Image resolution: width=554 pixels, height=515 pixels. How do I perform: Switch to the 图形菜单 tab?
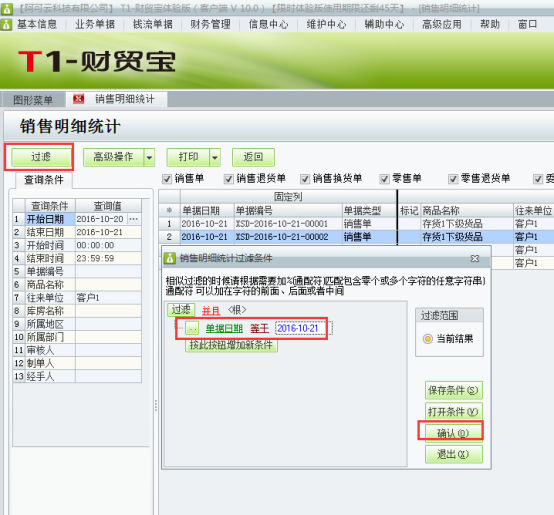[33, 100]
